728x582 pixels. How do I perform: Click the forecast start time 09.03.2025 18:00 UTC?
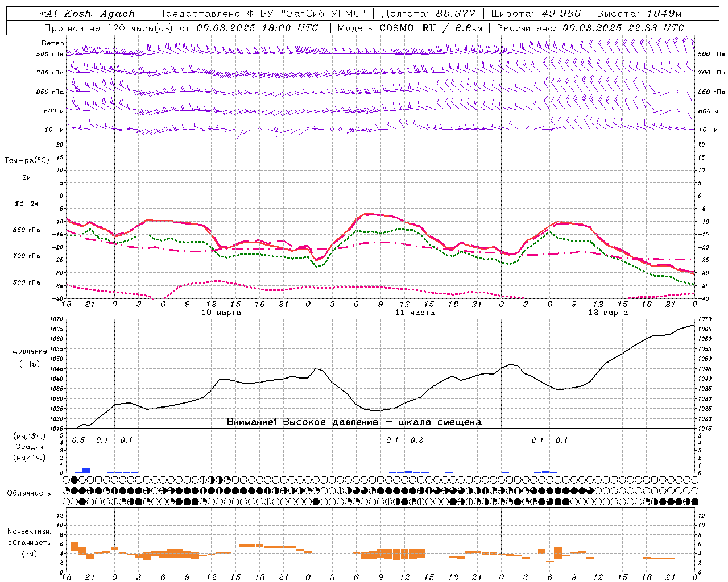pyautogui.click(x=257, y=28)
